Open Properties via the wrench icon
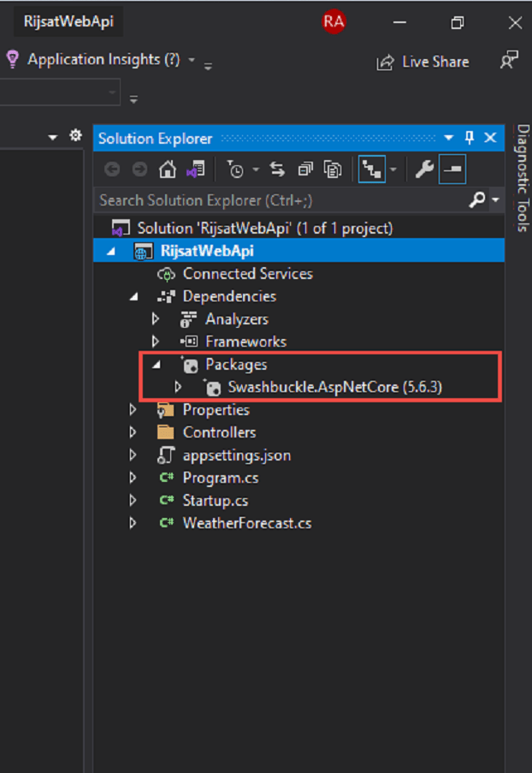 click(424, 169)
